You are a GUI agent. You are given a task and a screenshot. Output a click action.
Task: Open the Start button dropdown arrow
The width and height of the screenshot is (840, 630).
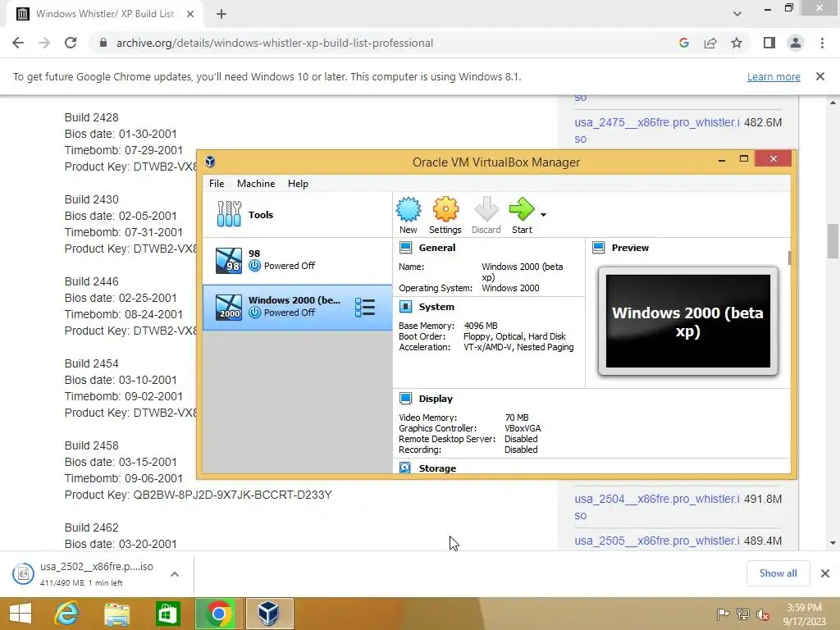tap(543, 215)
